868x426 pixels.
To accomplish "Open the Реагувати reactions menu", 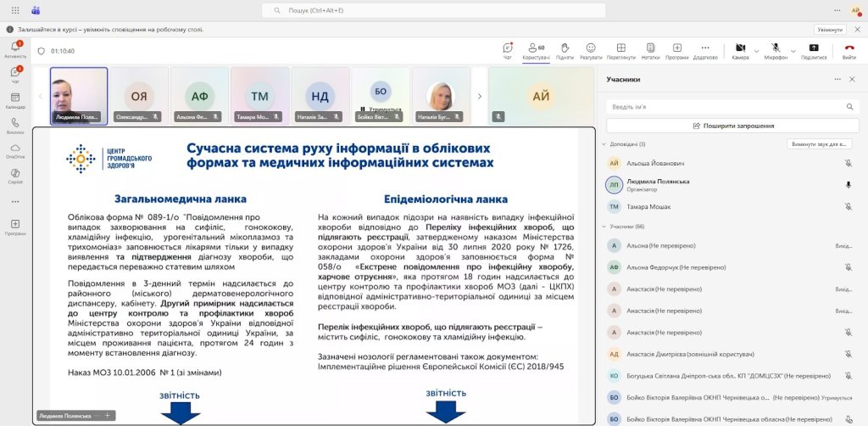I will point(591,50).
